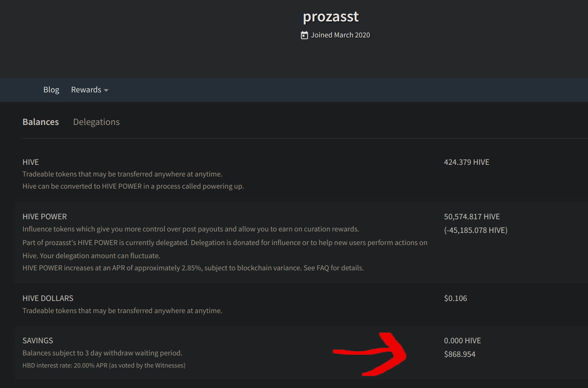588x388 pixels.
Task: Click the calendar icon beside Joined March 2020
Action: point(304,35)
